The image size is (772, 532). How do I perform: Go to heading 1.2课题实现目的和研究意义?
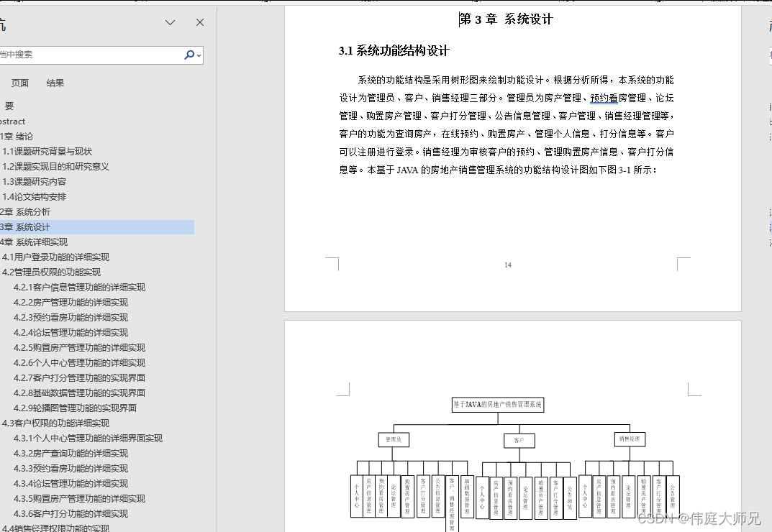[x=55, y=166]
